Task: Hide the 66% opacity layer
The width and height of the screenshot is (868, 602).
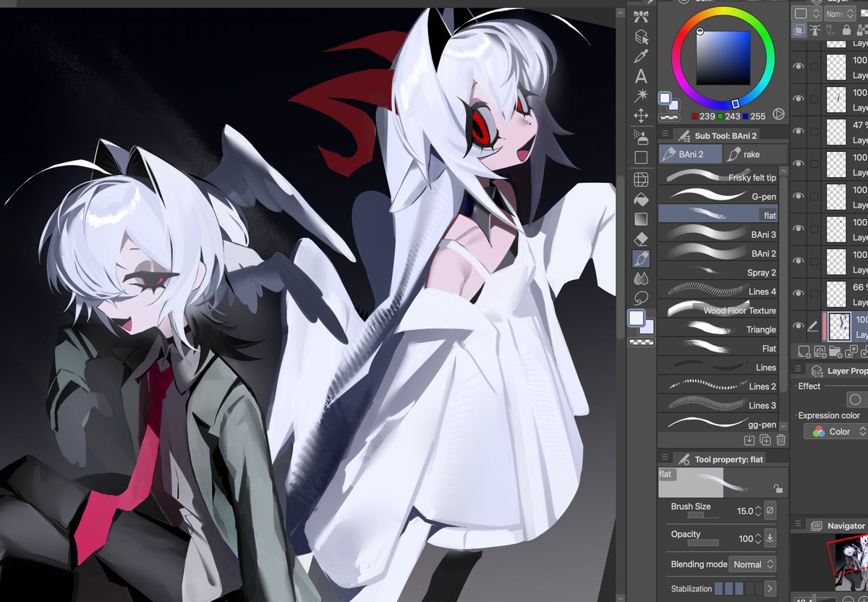Action: (799, 293)
